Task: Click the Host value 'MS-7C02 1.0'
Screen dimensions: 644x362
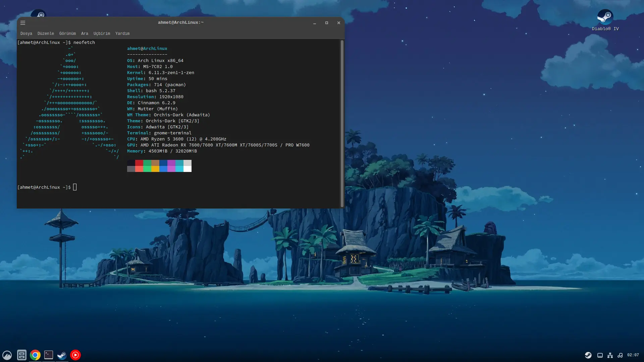Action: tap(158, 67)
